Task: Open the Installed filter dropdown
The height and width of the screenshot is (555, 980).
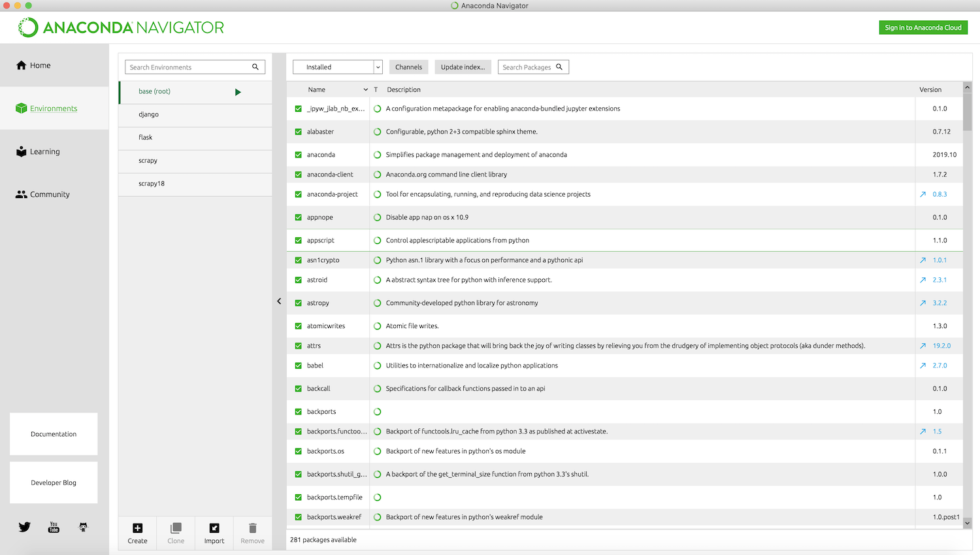Action: (337, 67)
